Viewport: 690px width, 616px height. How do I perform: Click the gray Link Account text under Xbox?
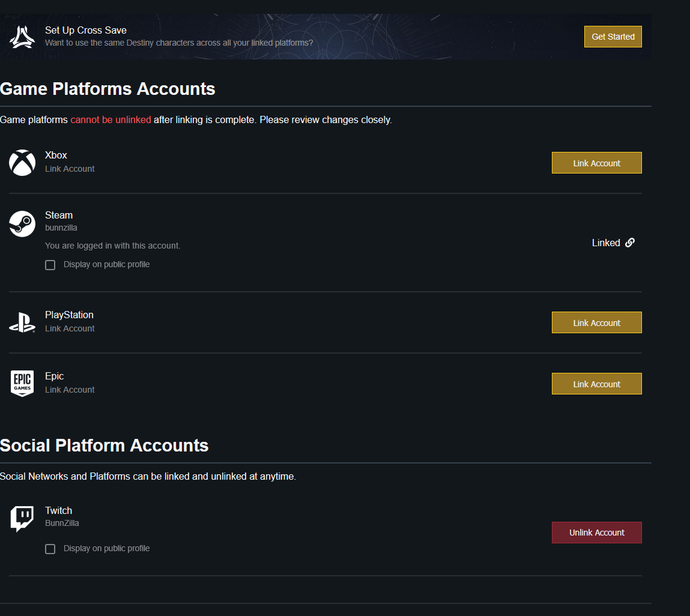click(x=70, y=169)
